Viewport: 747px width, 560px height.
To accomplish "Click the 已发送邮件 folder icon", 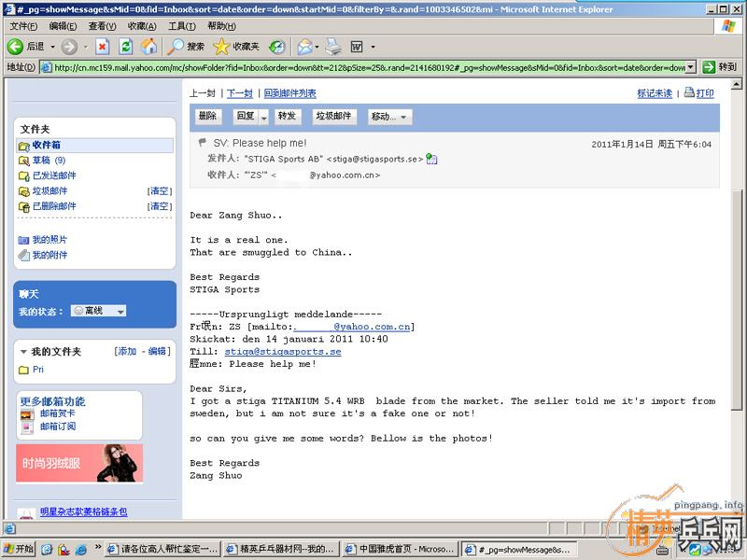I will coord(24,175).
